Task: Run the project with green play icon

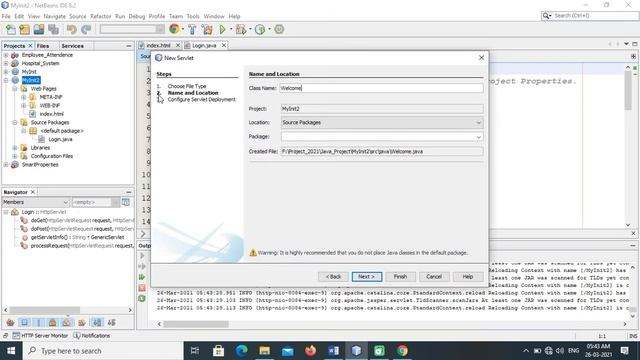Action: pyautogui.click(x=222, y=29)
